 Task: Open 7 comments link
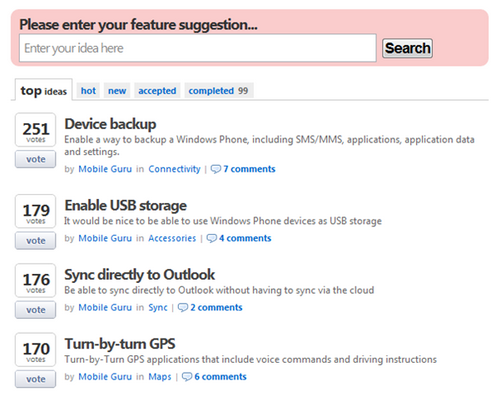tap(249, 169)
